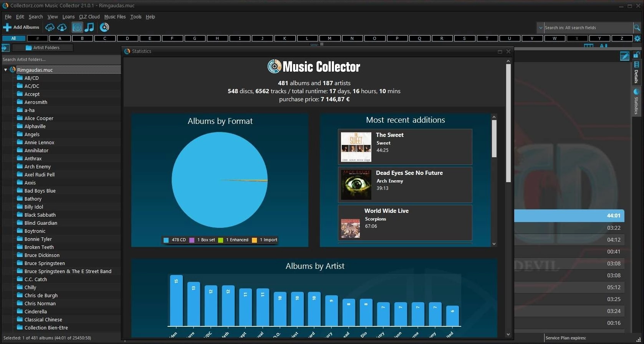Select the AC/DC artist folder
The height and width of the screenshot is (344, 644).
[x=32, y=86]
